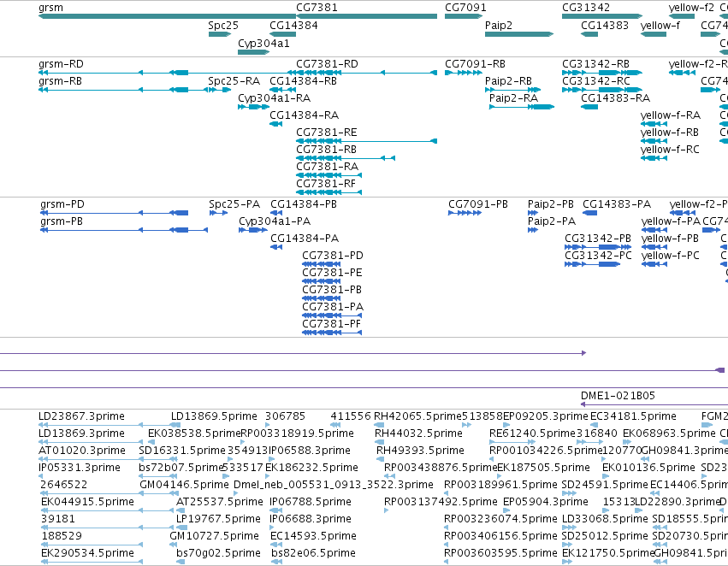
Task: Click the Spc25 gene label
Action: point(223,25)
